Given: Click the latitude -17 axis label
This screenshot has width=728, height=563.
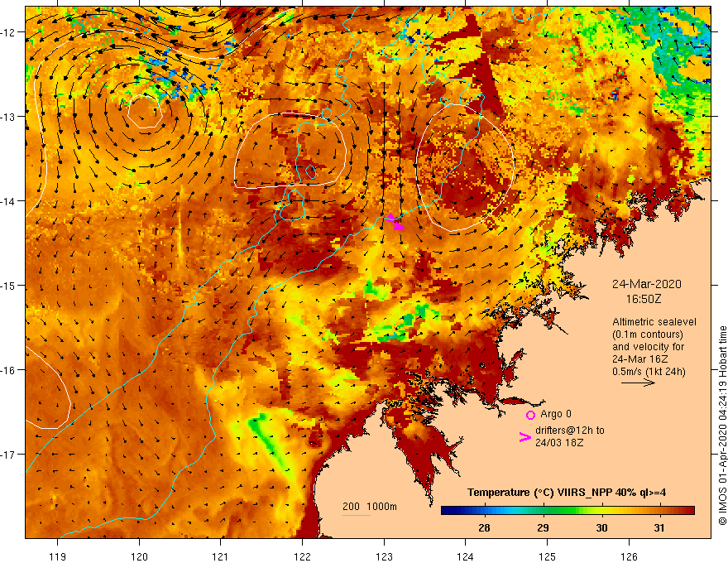Looking at the screenshot, I should pos(8,454).
